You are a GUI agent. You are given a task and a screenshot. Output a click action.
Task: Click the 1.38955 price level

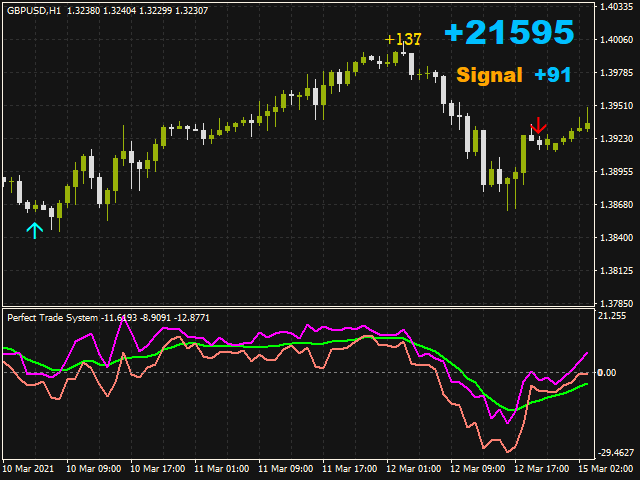616,171
